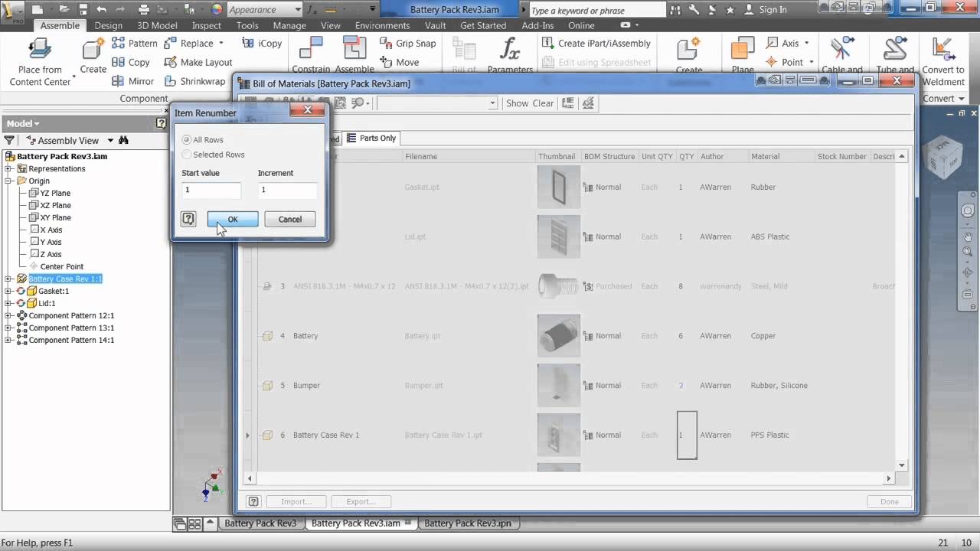This screenshot has height=551, width=980.
Task: Click the browser filter funnel icon
Action: point(9,140)
